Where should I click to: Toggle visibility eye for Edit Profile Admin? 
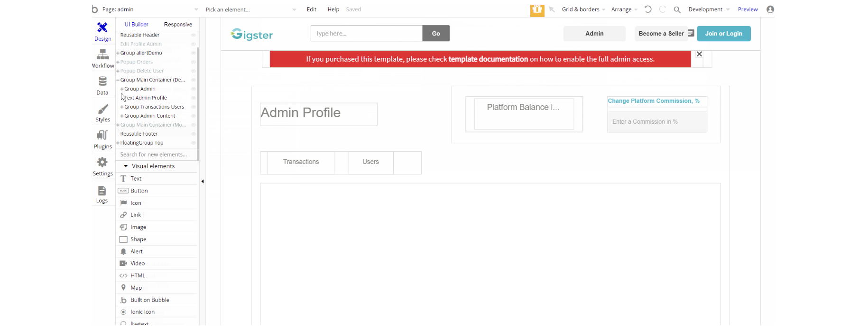tap(193, 44)
